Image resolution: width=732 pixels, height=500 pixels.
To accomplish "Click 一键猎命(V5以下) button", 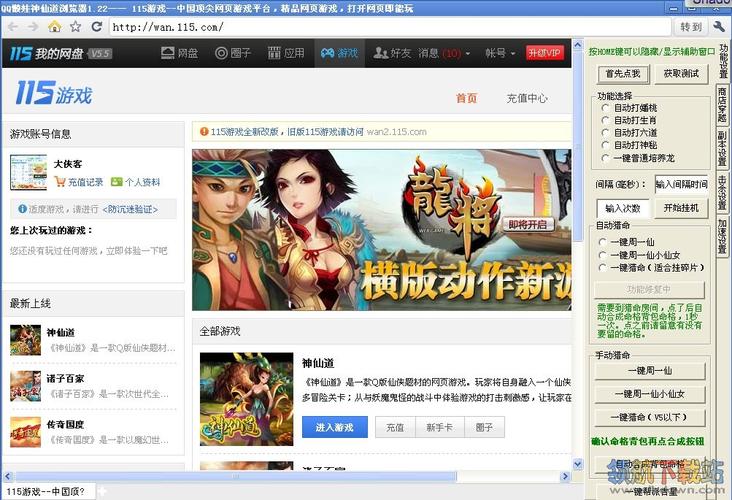I will [x=649, y=417].
